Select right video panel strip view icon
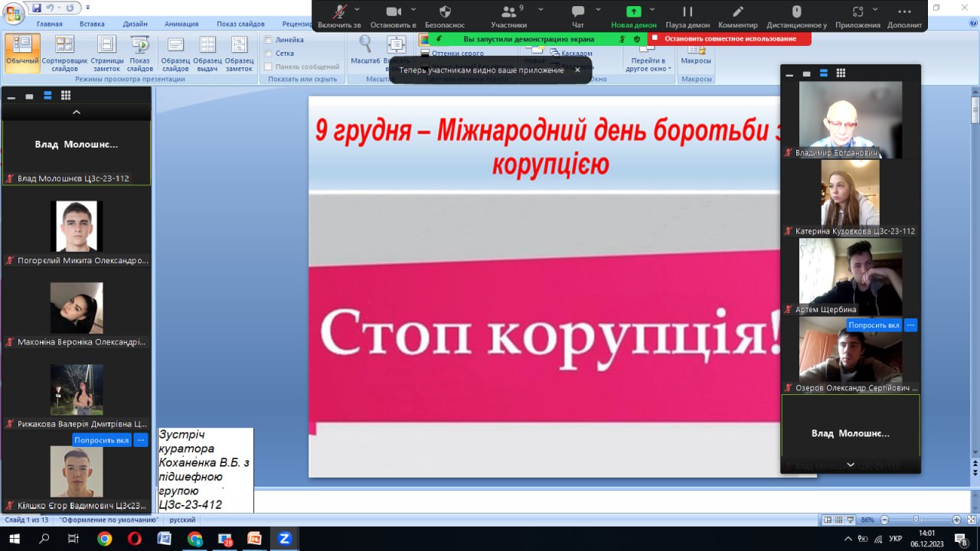Image resolution: width=980 pixels, height=551 pixels. coord(824,73)
